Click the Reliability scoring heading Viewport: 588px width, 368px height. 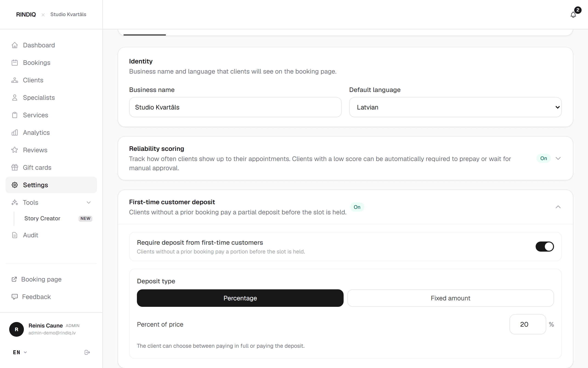156,149
